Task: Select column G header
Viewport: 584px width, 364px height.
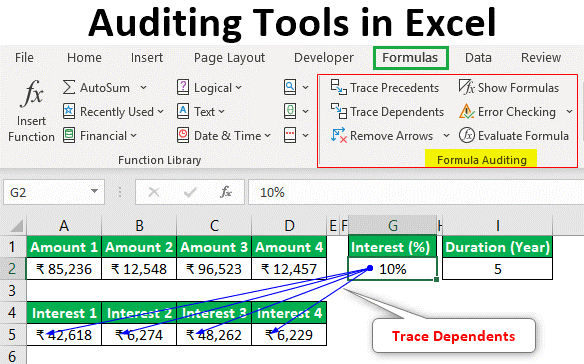Action: click(393, 226)
